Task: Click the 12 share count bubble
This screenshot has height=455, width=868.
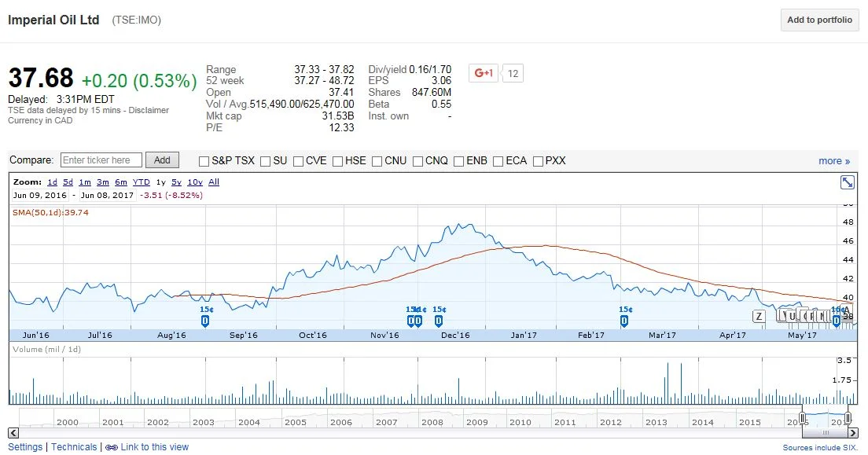Action: coord(513,74)
